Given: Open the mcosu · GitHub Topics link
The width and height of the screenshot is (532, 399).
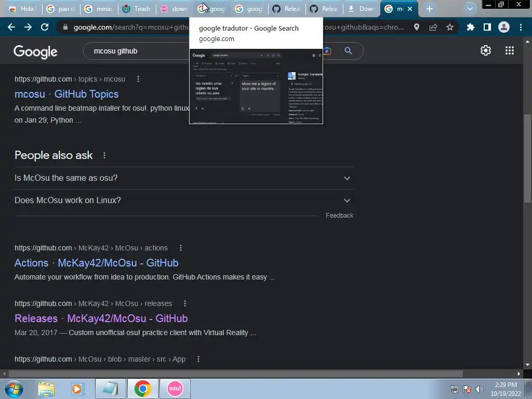Looking at the screenshot, I should click(x=66, y=94).
